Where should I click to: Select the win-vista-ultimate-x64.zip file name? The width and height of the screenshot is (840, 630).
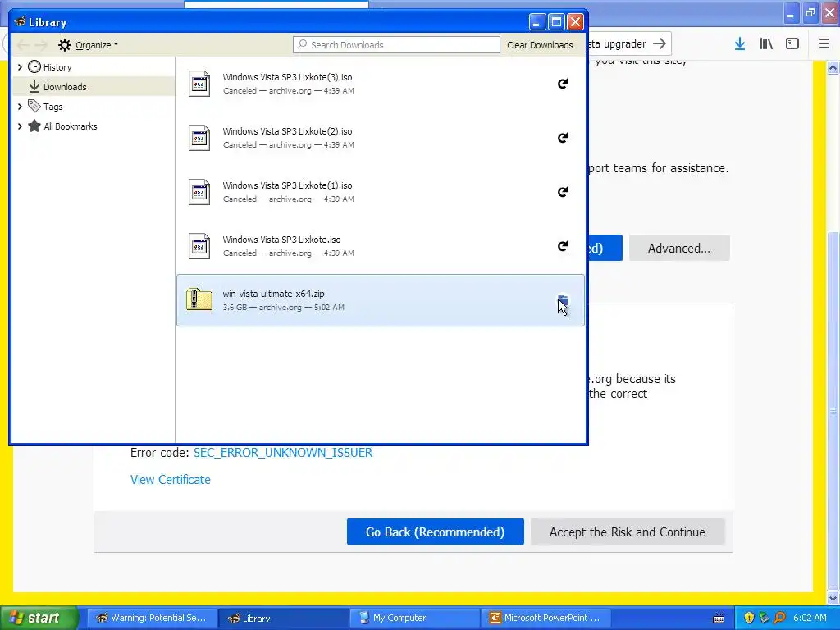click(x=273, y=294)
